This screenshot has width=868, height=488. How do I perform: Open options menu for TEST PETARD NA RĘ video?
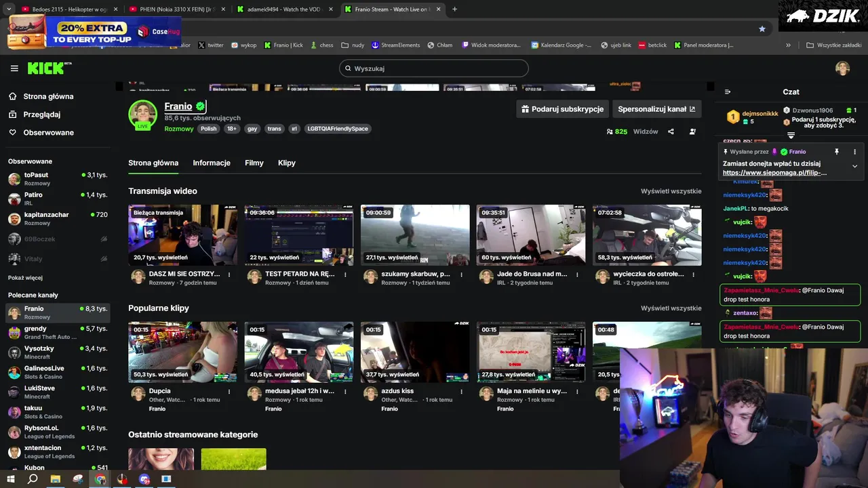pyautogui.click(x=345, y=274)
